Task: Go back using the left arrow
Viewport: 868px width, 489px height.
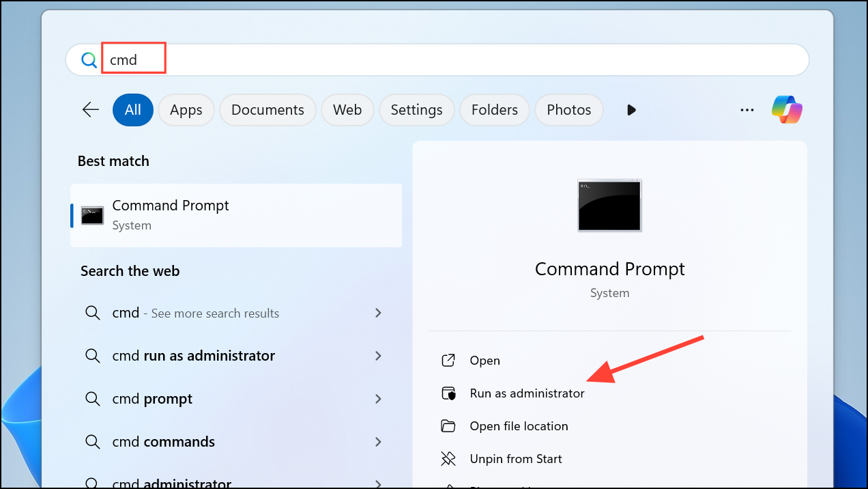Action: 91,110
